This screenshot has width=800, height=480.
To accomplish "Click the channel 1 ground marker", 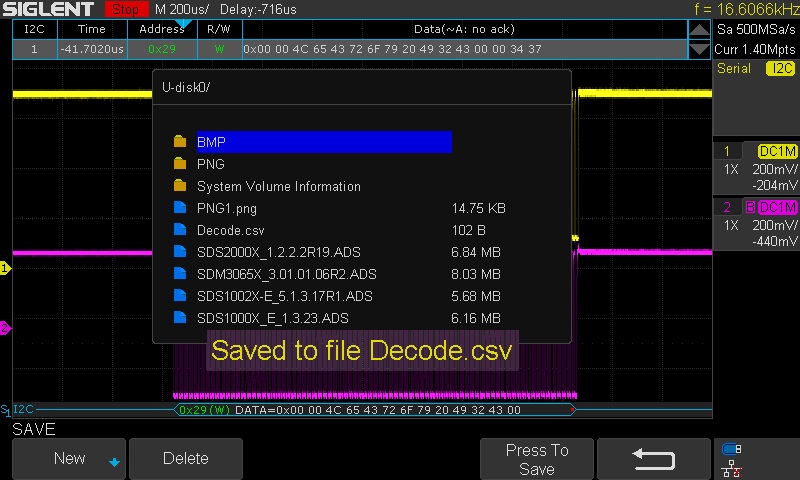I will point(5,268).
